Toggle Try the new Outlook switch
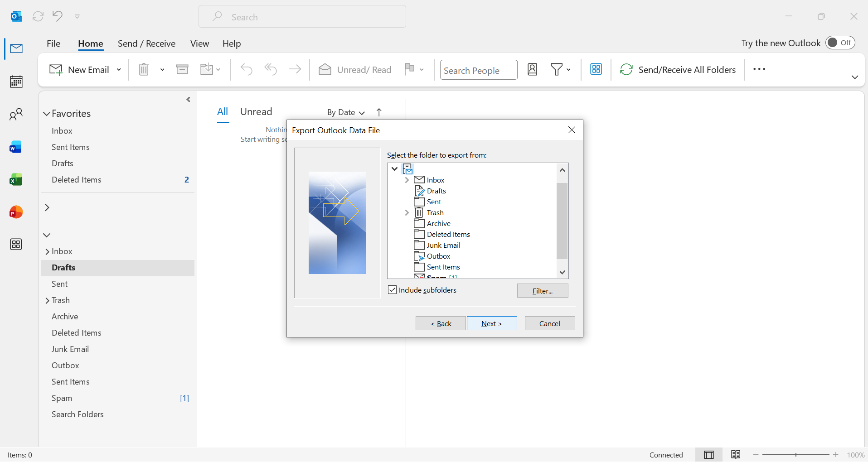868x462 pixels. pyautogui.click(x=840, y=43)
